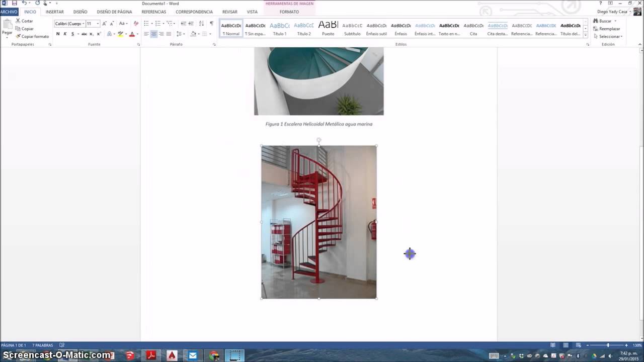Open Chrome from the taskbar
The image size is (644, 362).
214,355
